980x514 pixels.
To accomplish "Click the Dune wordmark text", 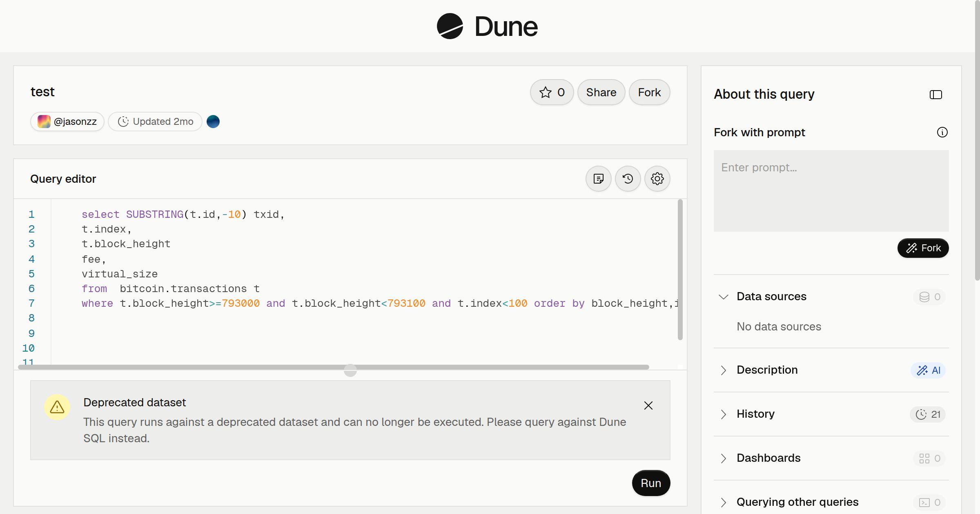I will 506,27.
